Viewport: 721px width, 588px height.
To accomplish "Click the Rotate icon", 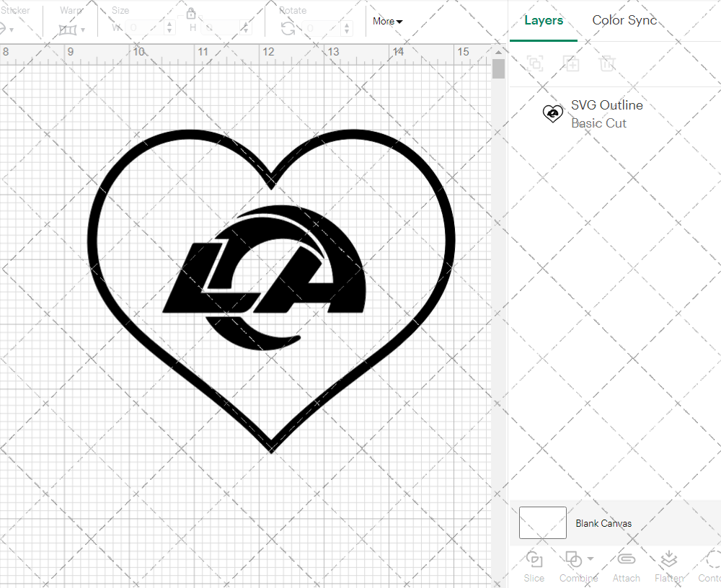I will pyautogui.click(x=288, y=29).
